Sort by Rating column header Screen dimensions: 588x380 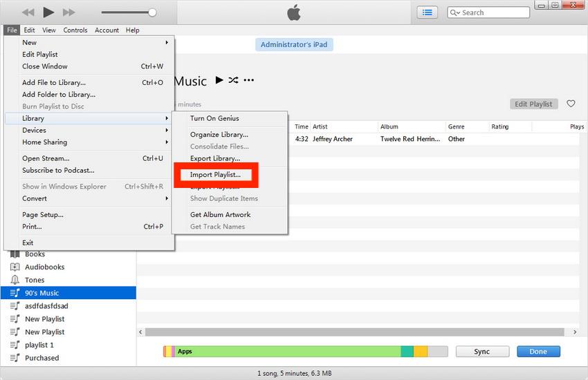[511, 126]
